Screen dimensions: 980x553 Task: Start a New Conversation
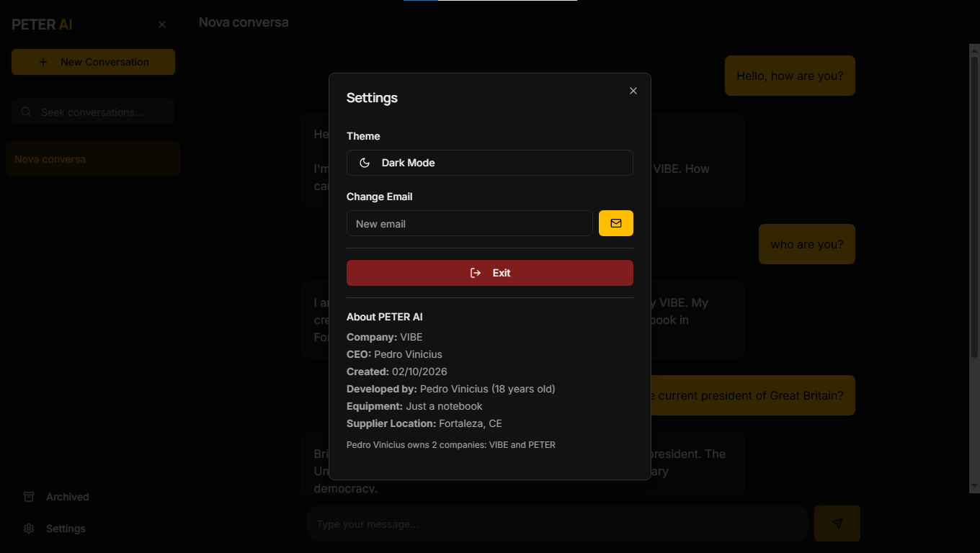(x=93, y=62)
